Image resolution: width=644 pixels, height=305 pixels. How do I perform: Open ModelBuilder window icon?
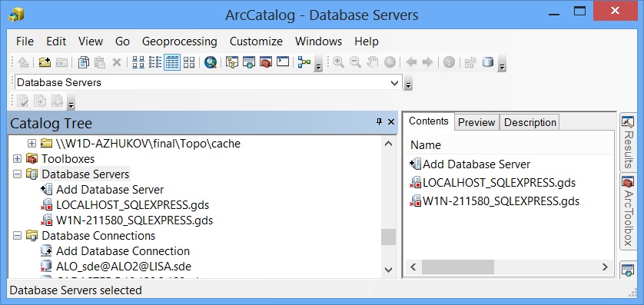point(304,62)
